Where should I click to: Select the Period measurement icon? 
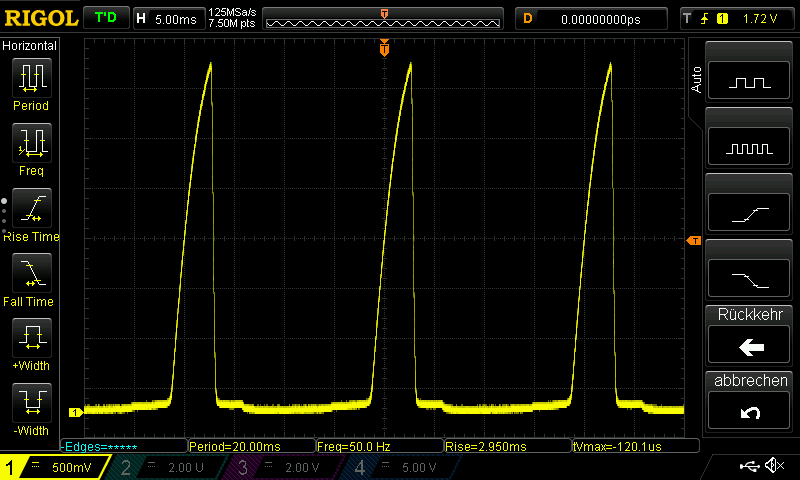31,79
